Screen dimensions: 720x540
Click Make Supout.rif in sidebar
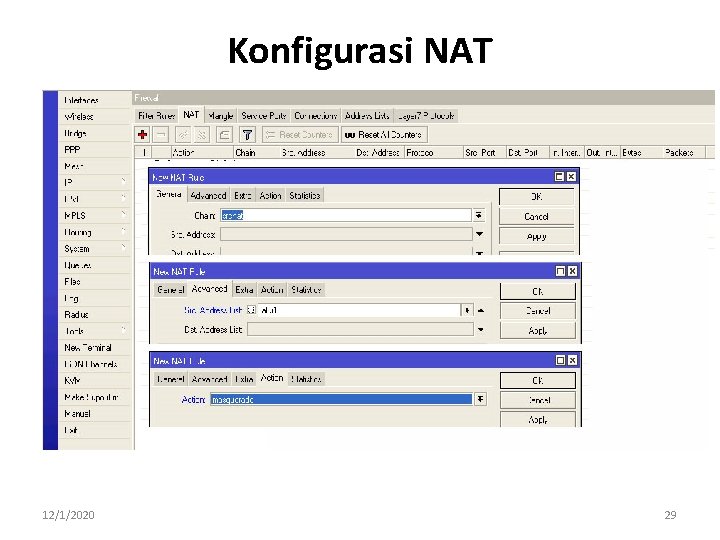[x=91, y=397]
